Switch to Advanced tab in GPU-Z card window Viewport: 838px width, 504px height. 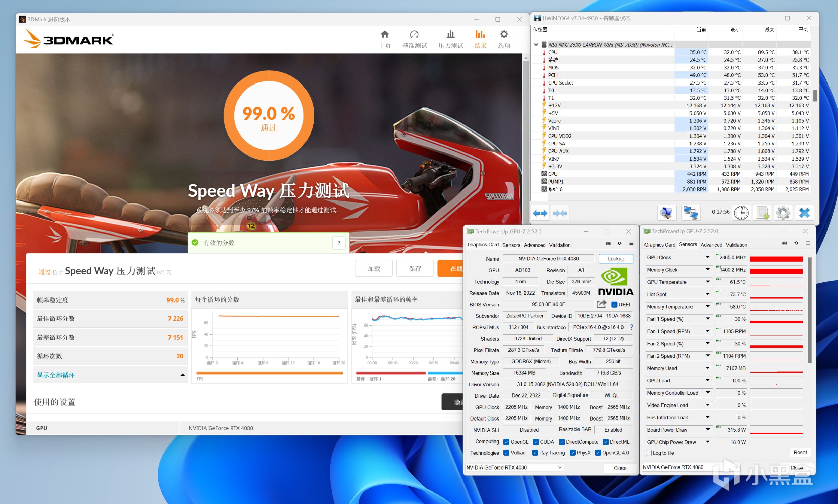[534, 245]
